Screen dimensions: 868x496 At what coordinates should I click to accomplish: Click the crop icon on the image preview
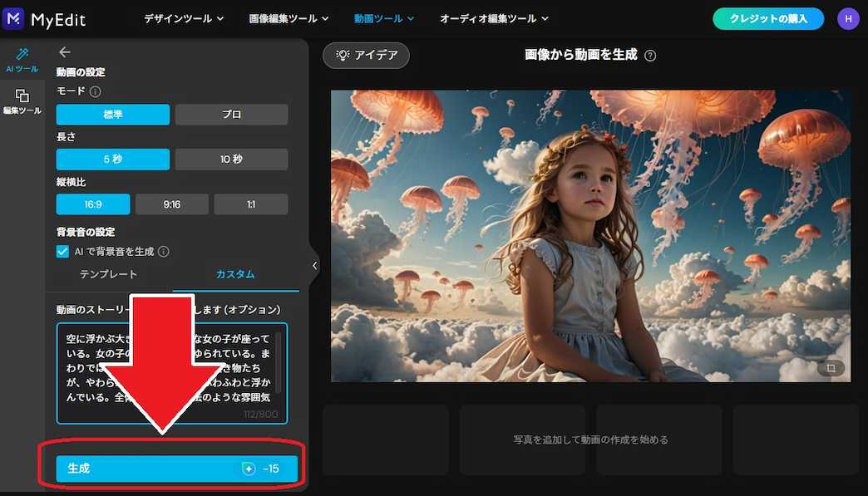(830, 366)
